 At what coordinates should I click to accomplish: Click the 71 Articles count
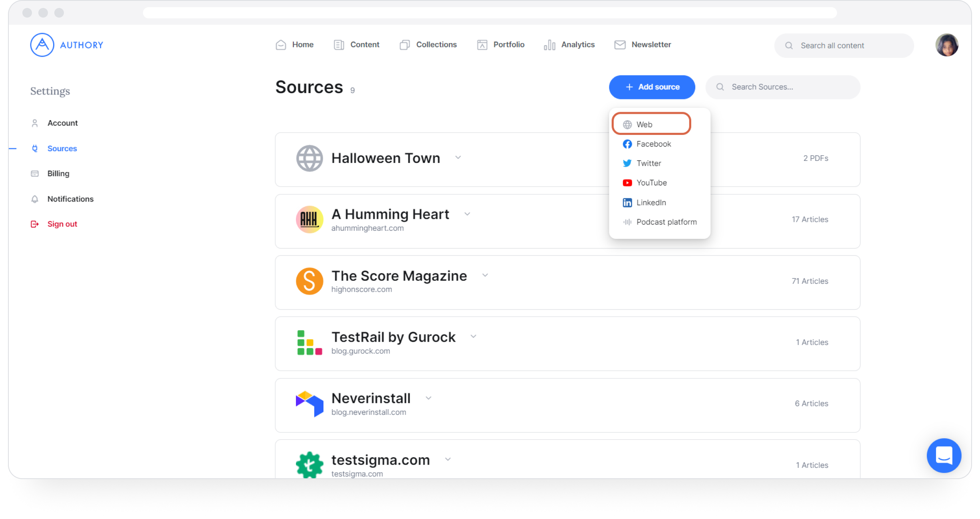coord(810,281)
